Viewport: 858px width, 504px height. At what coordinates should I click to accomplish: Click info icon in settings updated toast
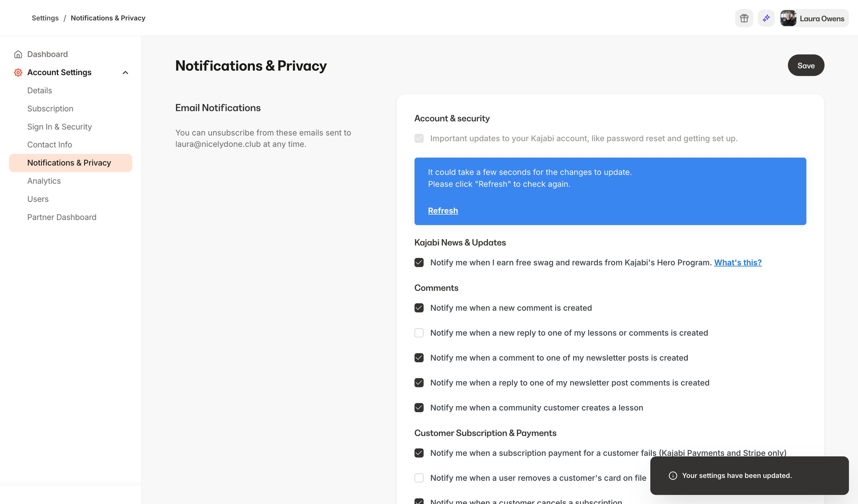(673, 476)
